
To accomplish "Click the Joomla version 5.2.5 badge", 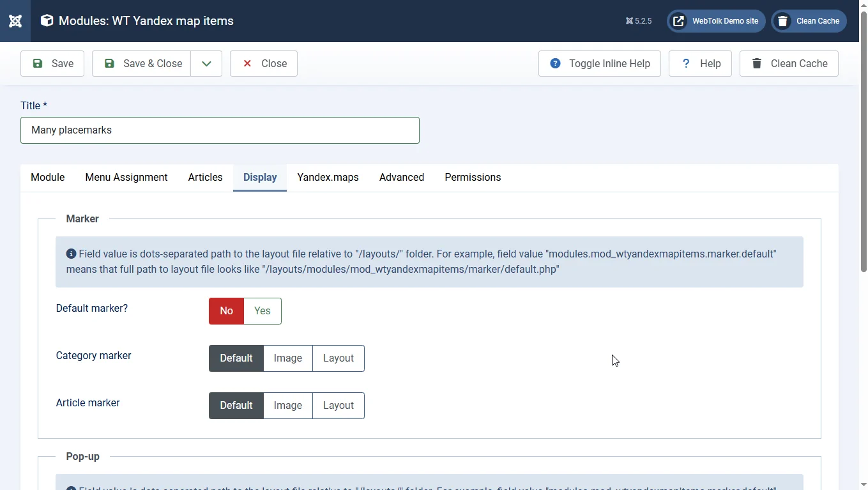I will [x=639, y=21].
